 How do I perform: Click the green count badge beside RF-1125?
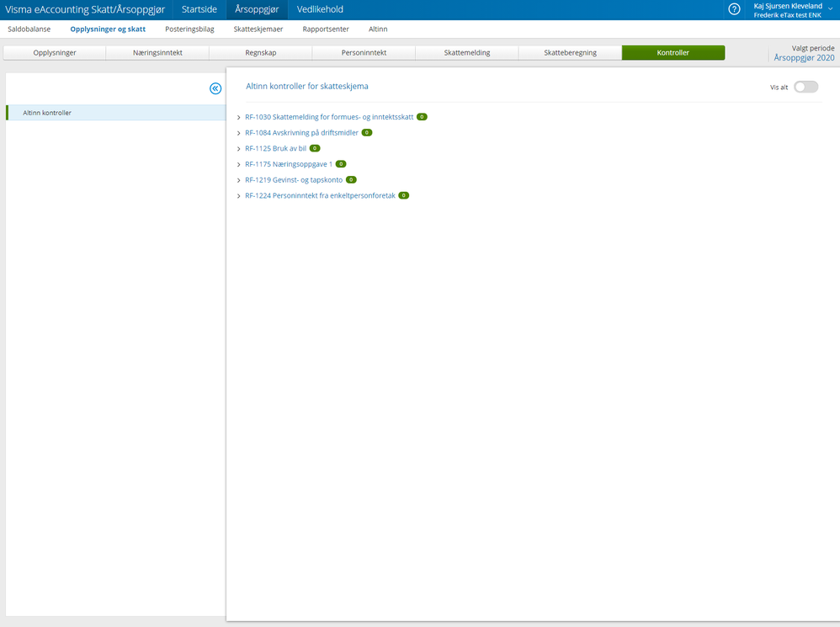coord(315,148)
